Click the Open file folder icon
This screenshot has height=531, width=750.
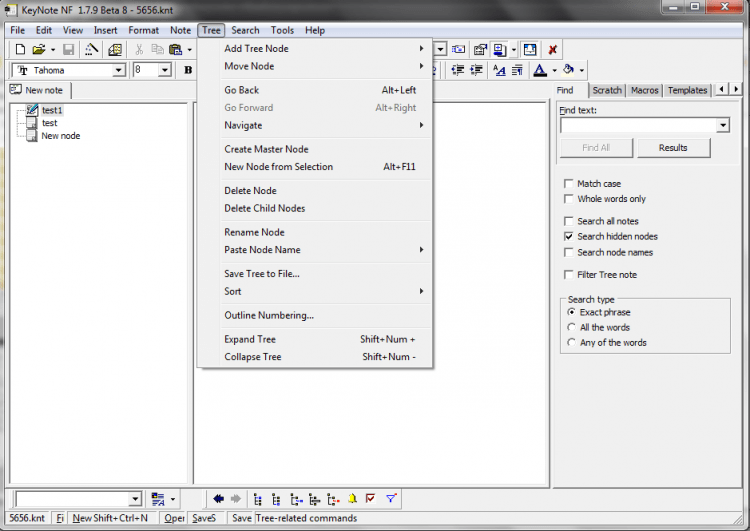click(38, 49)
